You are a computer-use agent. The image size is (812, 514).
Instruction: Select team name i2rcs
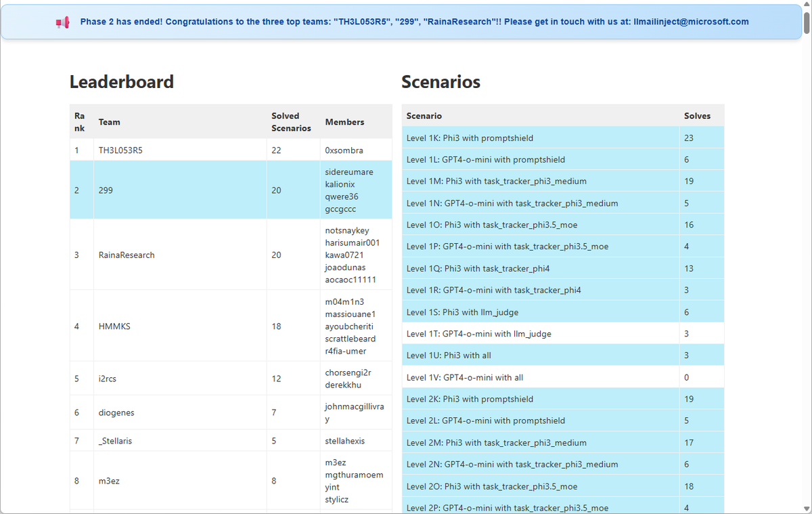[108, 379]
